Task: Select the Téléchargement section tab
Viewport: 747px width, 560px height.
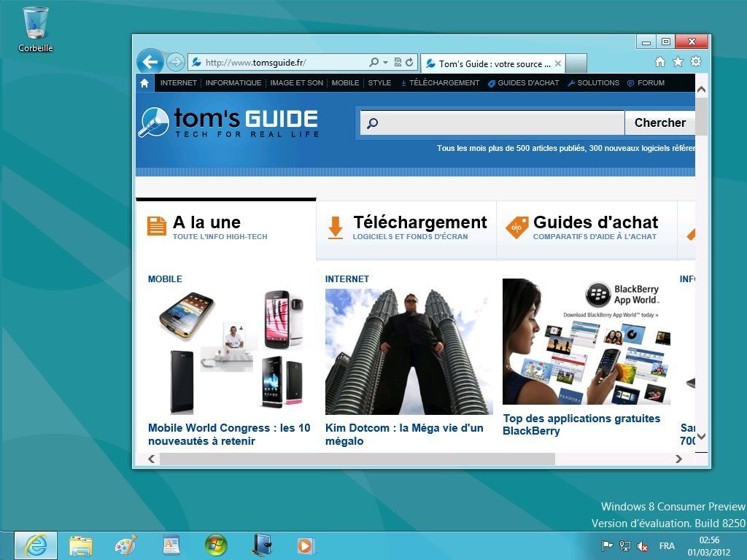Action: pyautogui.click(x=406, y=230)
